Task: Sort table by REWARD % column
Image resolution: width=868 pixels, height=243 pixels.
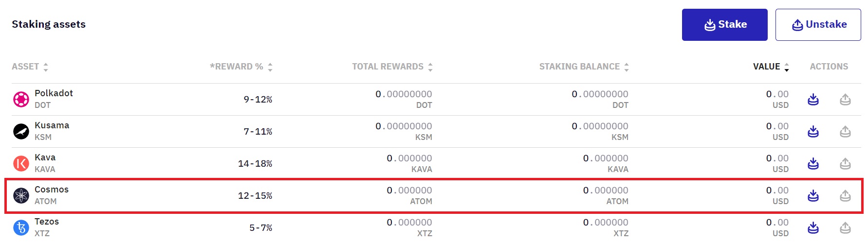Action: point(241,67)
